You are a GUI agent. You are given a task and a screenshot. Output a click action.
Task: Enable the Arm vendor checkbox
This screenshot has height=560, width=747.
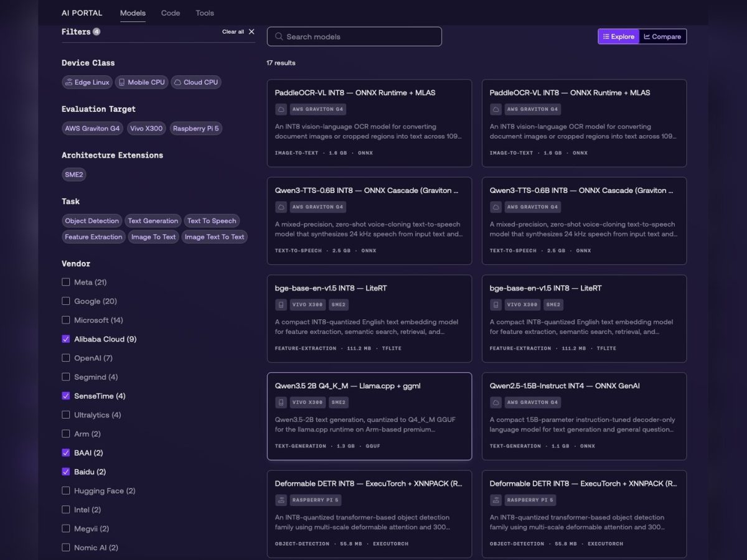click(66, 434)
